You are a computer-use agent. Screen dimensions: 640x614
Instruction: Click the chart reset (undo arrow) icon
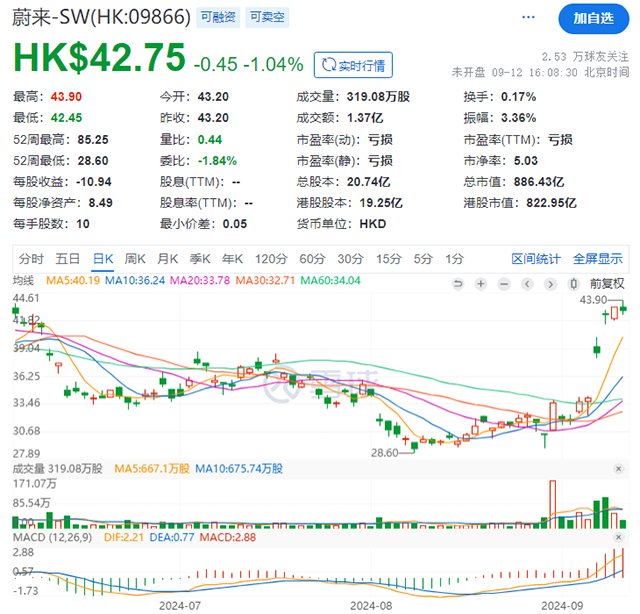pos(458,284)
